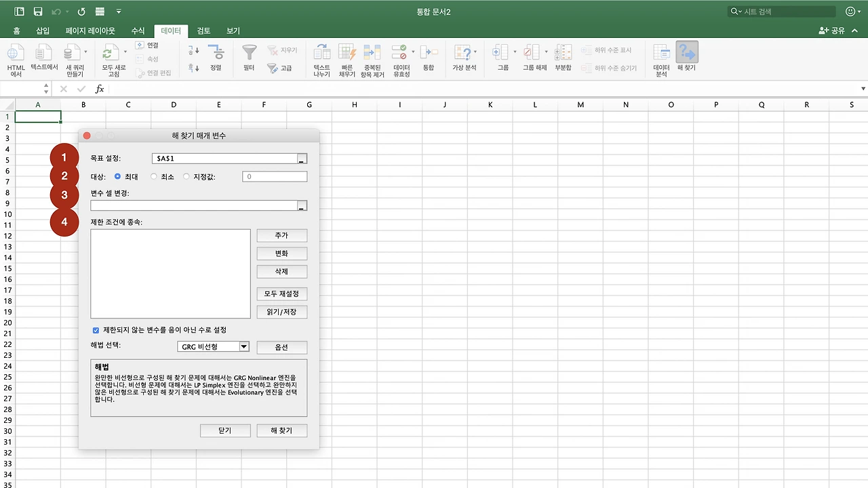The image size is (868, 488).
Task: Click the 그룹 해제 icon
Action: 532,53
